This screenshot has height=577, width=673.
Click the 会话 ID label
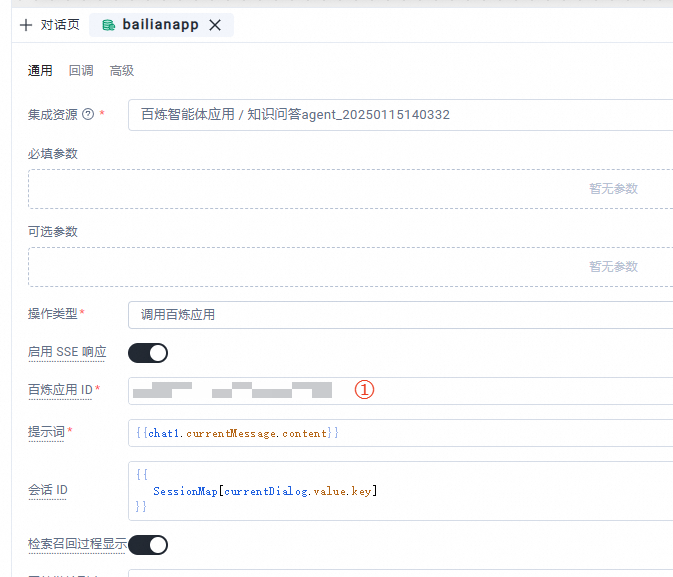48,490
